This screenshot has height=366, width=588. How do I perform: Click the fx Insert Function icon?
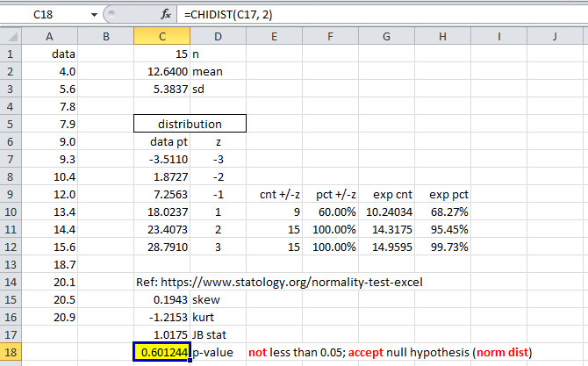[165, 15]
